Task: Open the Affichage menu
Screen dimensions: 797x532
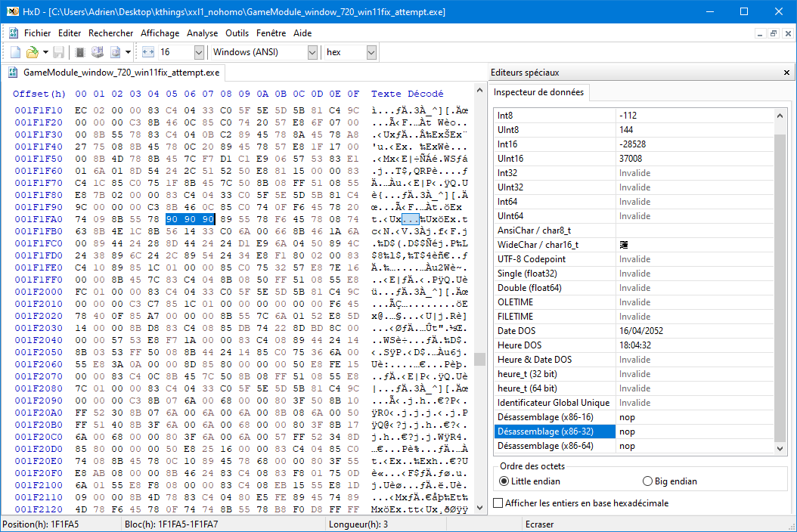Action: pos(160,33)
